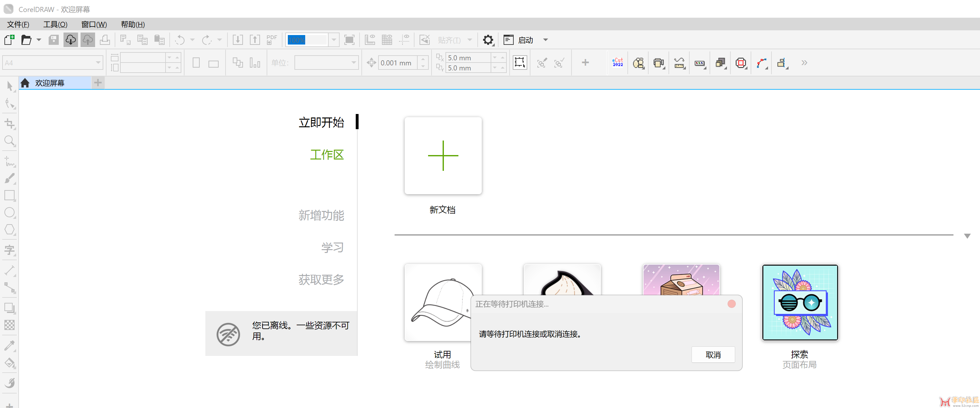Click the 新文档 plus thumbnail
The height and width of the screenshot is (408, 980).
click(443, 155)
